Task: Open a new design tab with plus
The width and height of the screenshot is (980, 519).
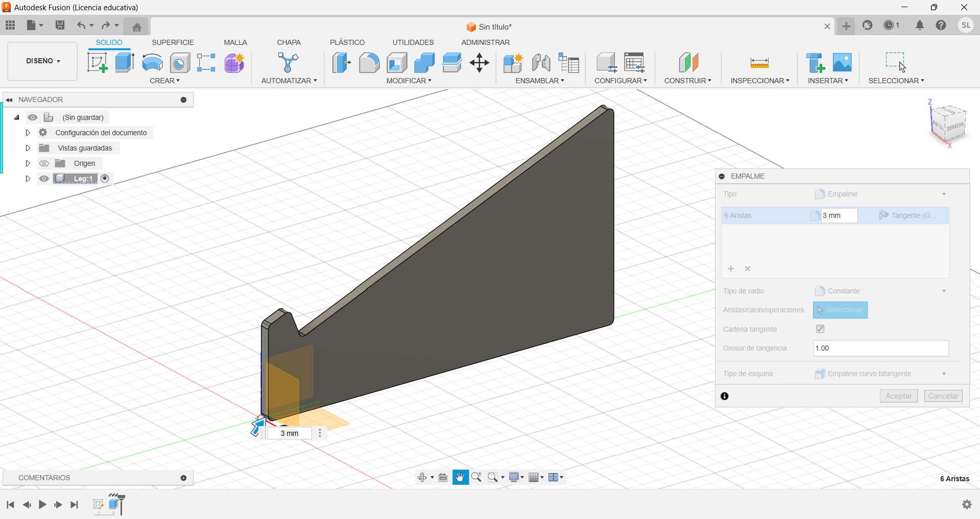Action: [x=846, y=26]
